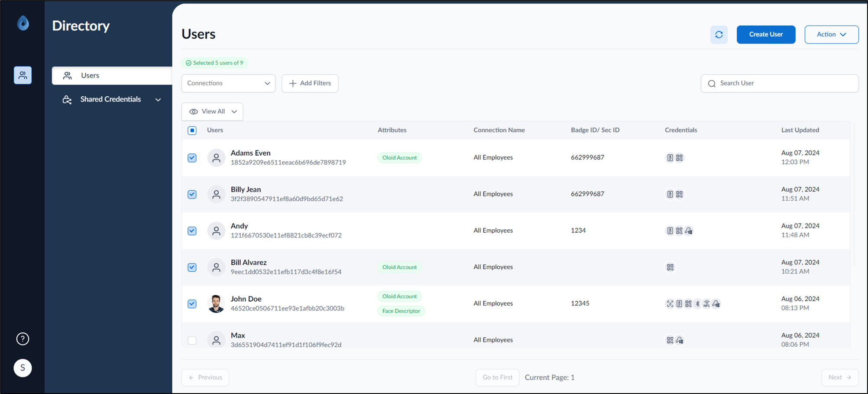Click Billy Jean's badge credential icon

pos(670,194)
